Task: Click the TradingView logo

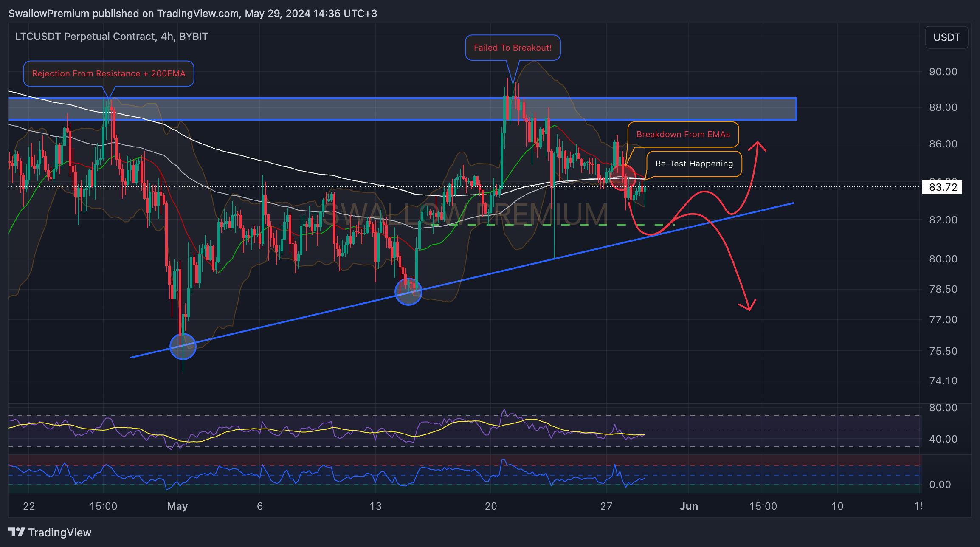Action: point(50,533)
